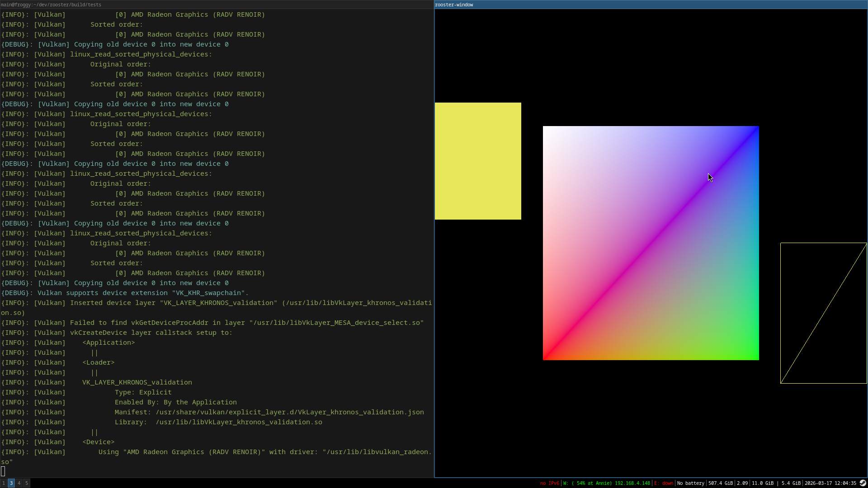The height and width of the screenshot is (488, 868).
Task: Click the yellow outlined wireframe rectangle
Action: (823, 313)
